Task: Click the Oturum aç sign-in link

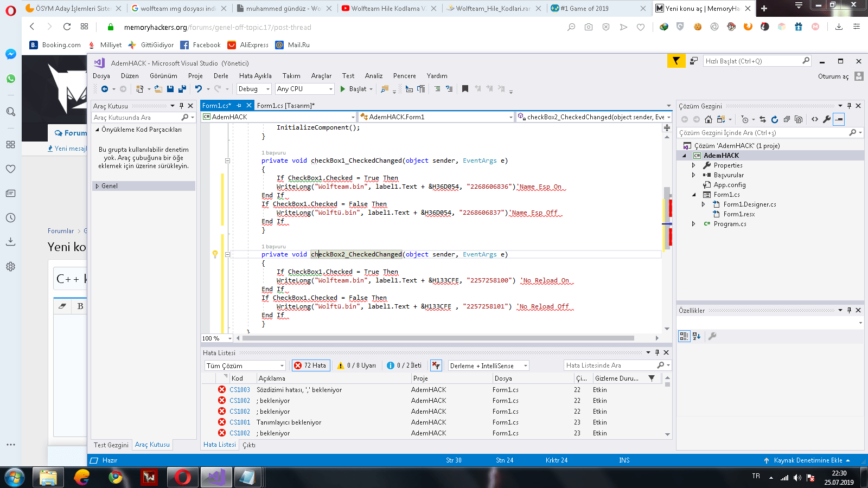Action: pyautogui.click(x=833, y=76)
